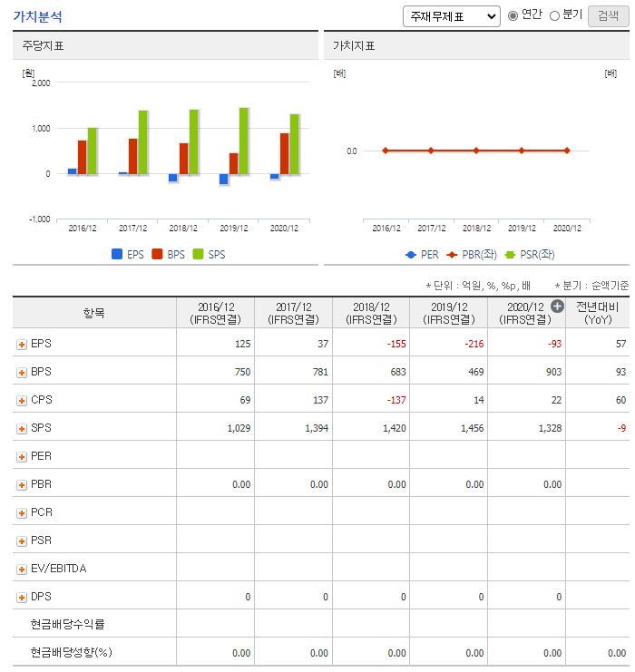Click EPS value 125 for 2016/12
The height and width of the screenshot is (672, 635).
(243, 344)
